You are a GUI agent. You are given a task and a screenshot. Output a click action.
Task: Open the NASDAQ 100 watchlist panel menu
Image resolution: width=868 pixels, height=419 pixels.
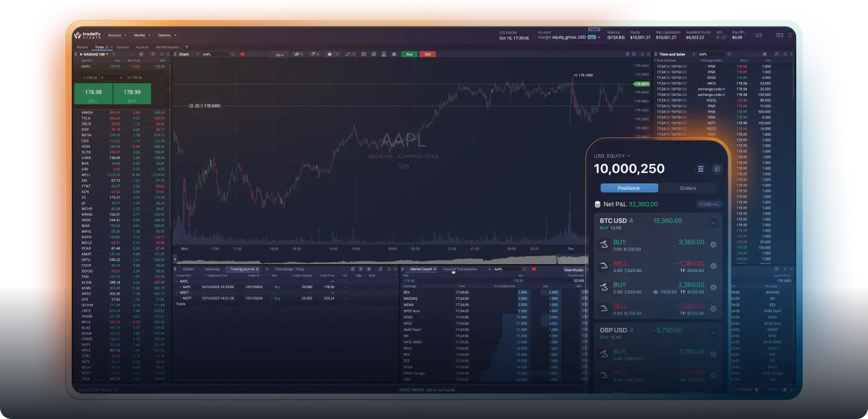coord(162,54)
